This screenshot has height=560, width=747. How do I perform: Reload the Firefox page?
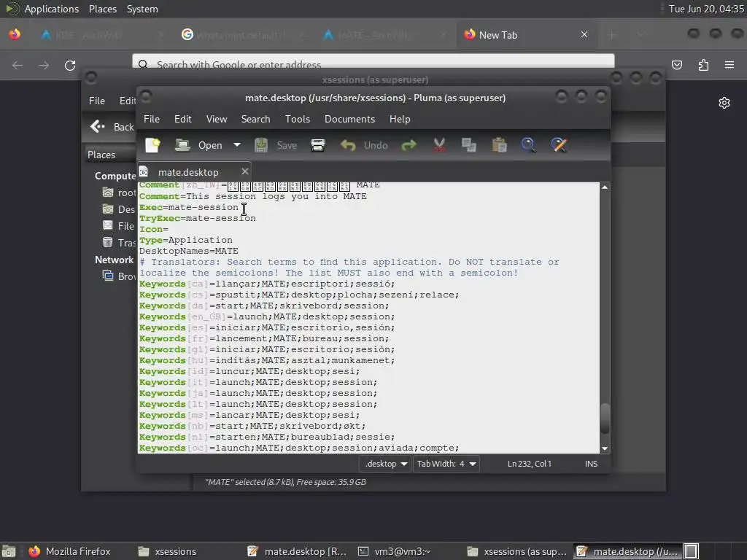[x=70, y=65]
